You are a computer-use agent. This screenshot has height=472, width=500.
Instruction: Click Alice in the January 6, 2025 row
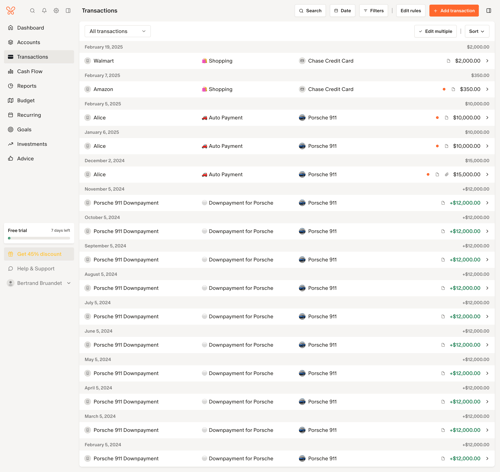(x=99, y=146)
